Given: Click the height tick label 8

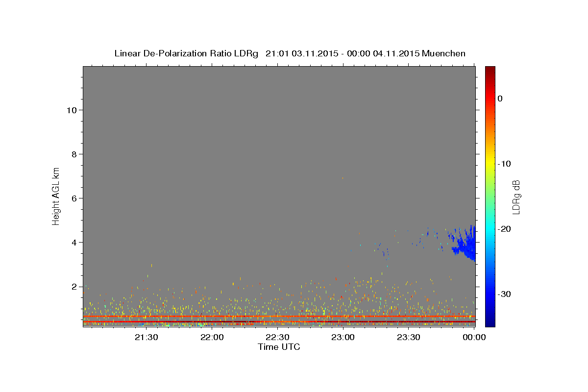Looking at the screenshot, I should [74, 154].
